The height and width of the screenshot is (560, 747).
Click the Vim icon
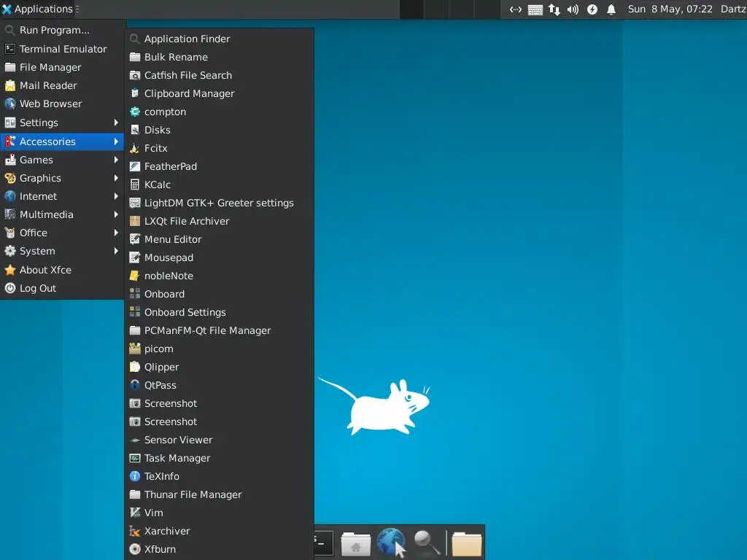pos(135,513)
